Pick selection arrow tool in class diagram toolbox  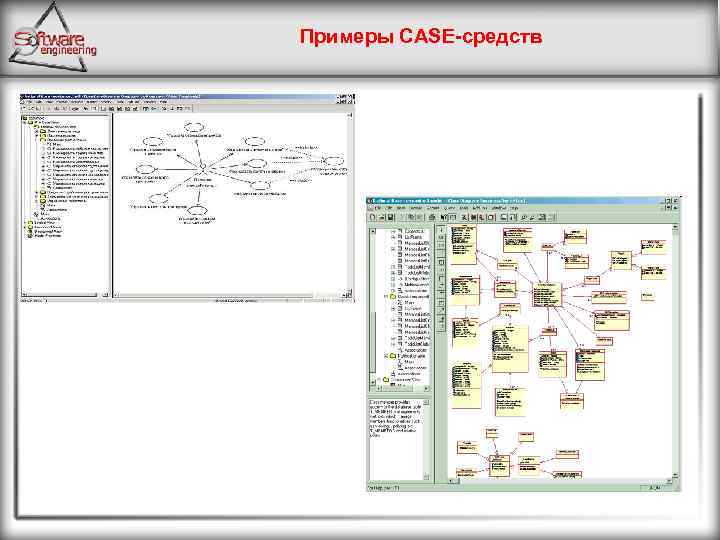441,230
